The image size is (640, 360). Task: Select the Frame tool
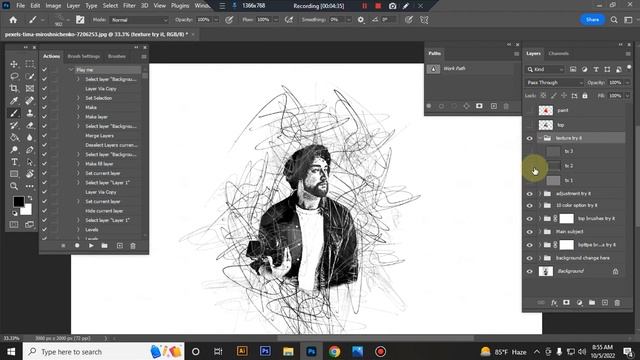(30, 89)
